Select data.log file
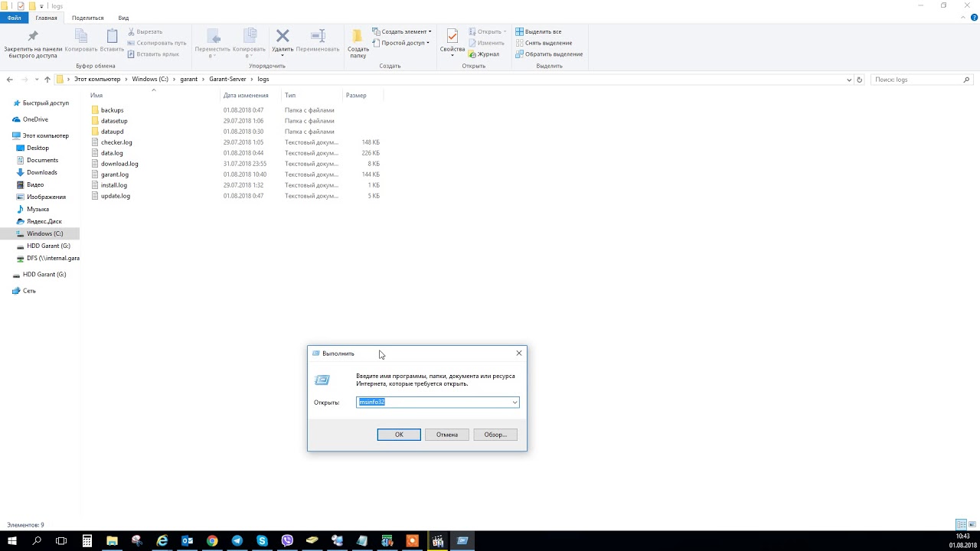This screenshot has height=551, width=980. tap(112, 153)
